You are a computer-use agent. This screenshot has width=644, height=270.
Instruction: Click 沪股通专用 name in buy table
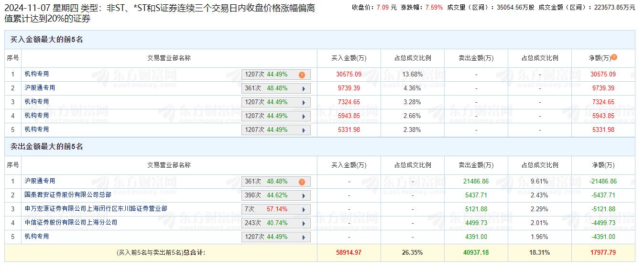pyautogui.click(x=40, y=88)
